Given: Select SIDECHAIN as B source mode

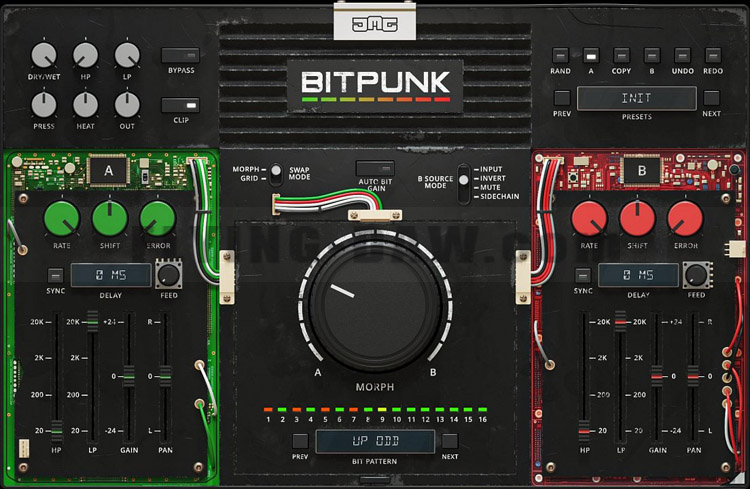Looking at the screenshot, I should click(x=499, y=196).
